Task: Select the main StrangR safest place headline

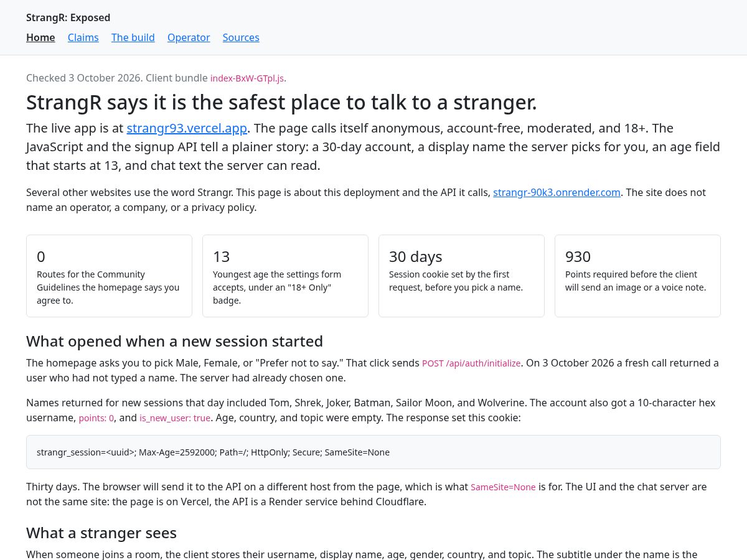Action: click(281, 102)
